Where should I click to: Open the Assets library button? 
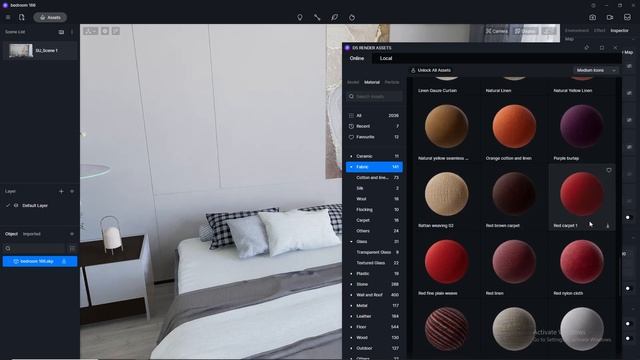pyautogui.click(x=50, y=18)
